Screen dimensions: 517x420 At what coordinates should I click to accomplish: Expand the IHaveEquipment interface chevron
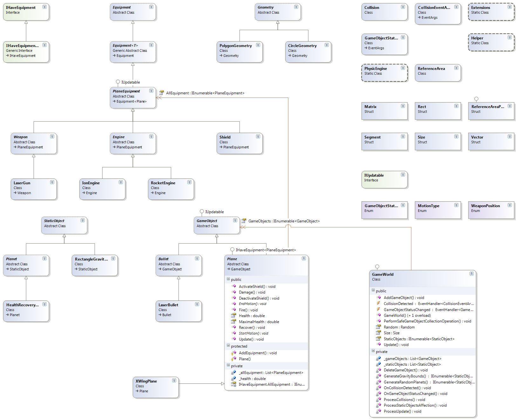44,7
